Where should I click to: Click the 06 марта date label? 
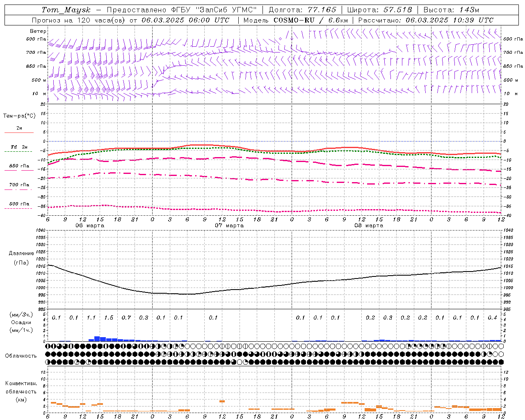pos(90,226)
